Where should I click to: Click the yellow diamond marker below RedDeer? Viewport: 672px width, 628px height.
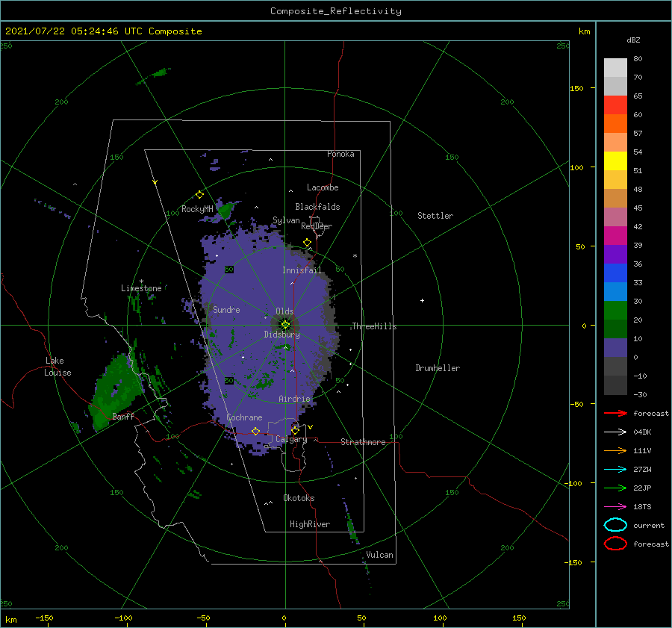(307, 243)
